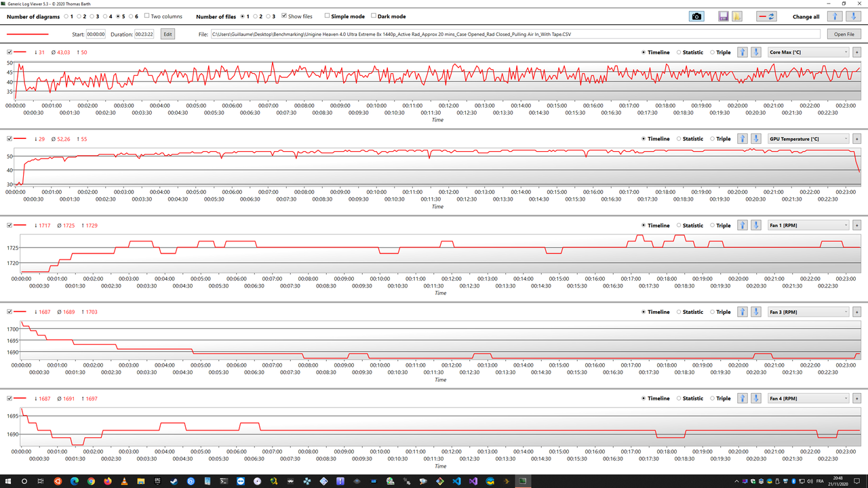Click the Change all up arrow
The height and width of the screenshot is (488, 868).
click(833, 16)
